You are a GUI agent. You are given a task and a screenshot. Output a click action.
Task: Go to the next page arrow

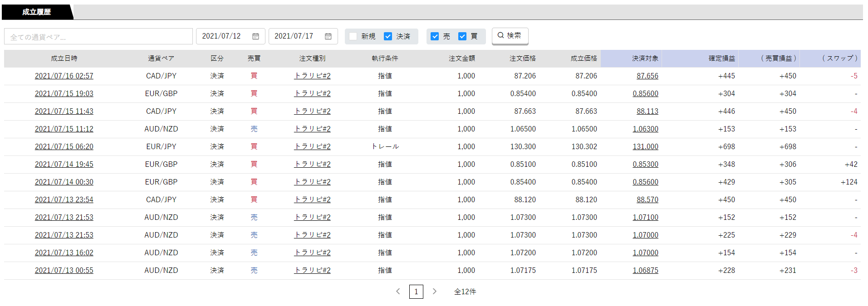[x=434, y=291]
